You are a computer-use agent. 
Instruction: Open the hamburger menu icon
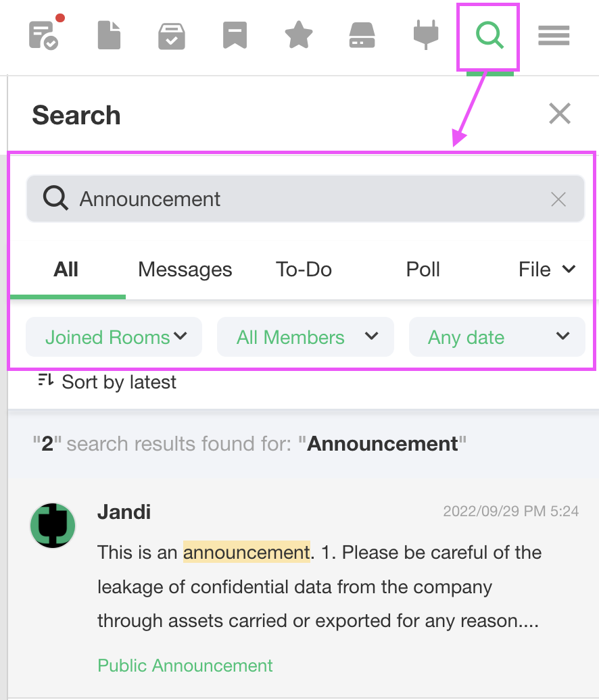(554, 35)
